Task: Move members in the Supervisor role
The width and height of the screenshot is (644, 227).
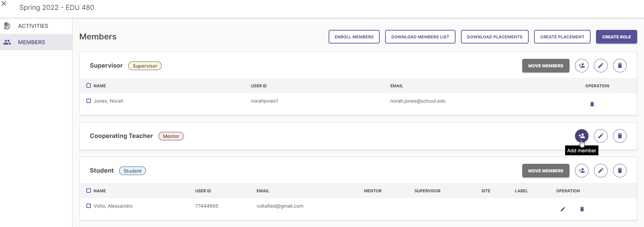Action: 546,66
